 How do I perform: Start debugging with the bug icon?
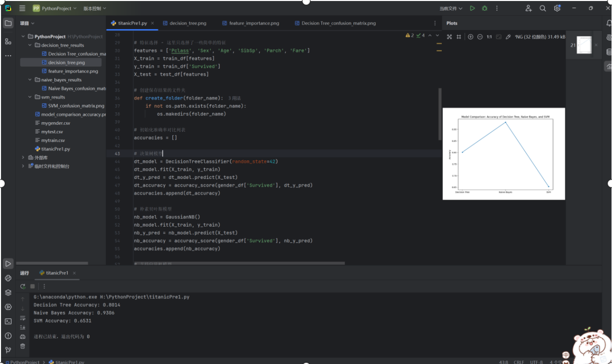pos(484,9)
